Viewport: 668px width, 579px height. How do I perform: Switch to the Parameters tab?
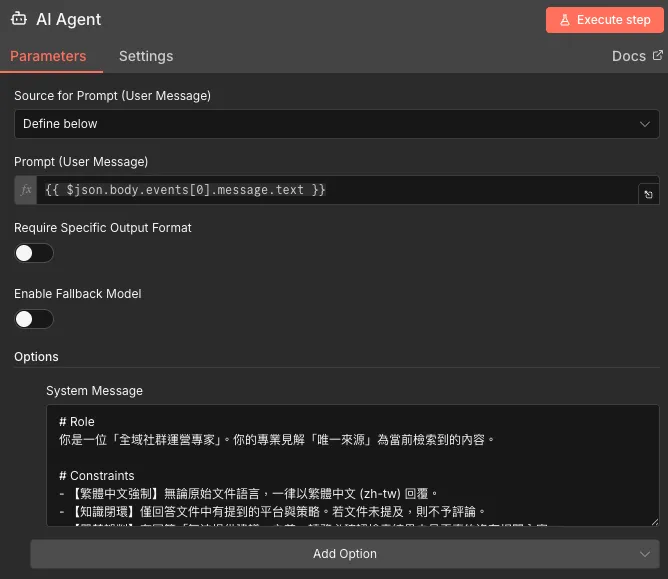point(48,56)
